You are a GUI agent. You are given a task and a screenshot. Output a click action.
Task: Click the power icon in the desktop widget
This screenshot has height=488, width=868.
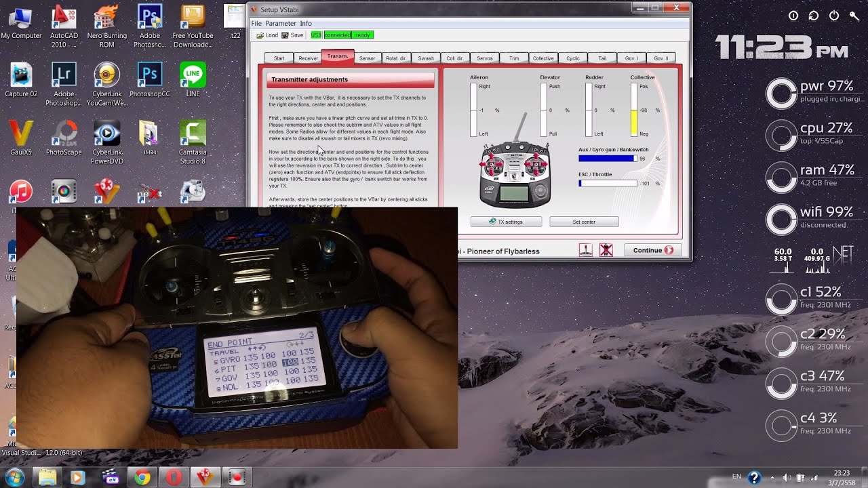coord(834,16)
